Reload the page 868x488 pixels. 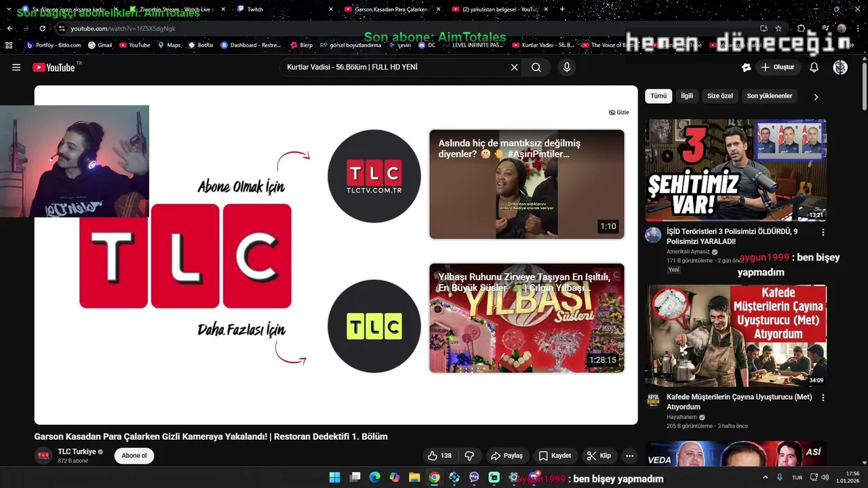click(x=42, y=28)
